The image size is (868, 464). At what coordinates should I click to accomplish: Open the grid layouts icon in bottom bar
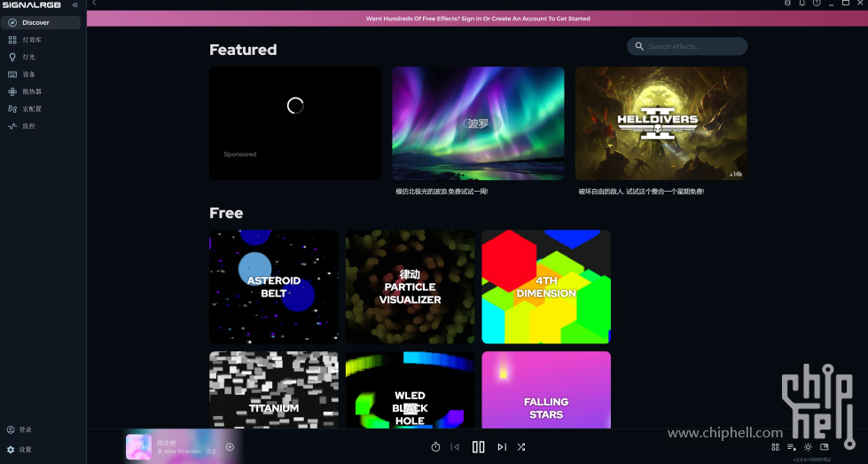(775, 447)
